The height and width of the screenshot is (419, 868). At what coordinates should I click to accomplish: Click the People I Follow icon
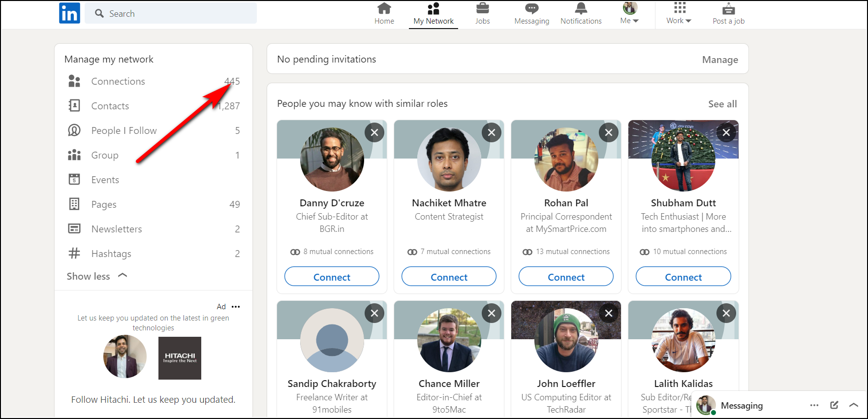[74, 130]
